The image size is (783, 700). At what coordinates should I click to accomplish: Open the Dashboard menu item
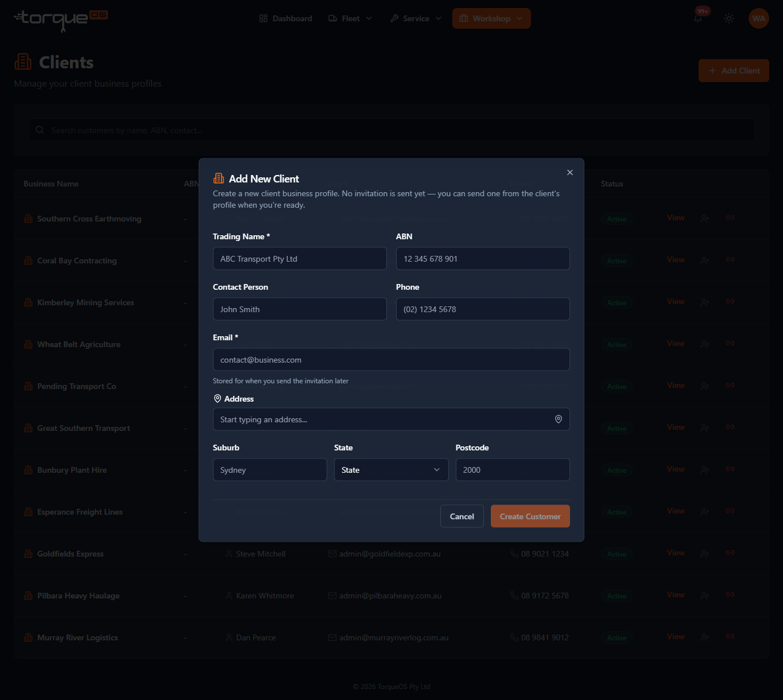pyautogui.click(x=285, y=18)
